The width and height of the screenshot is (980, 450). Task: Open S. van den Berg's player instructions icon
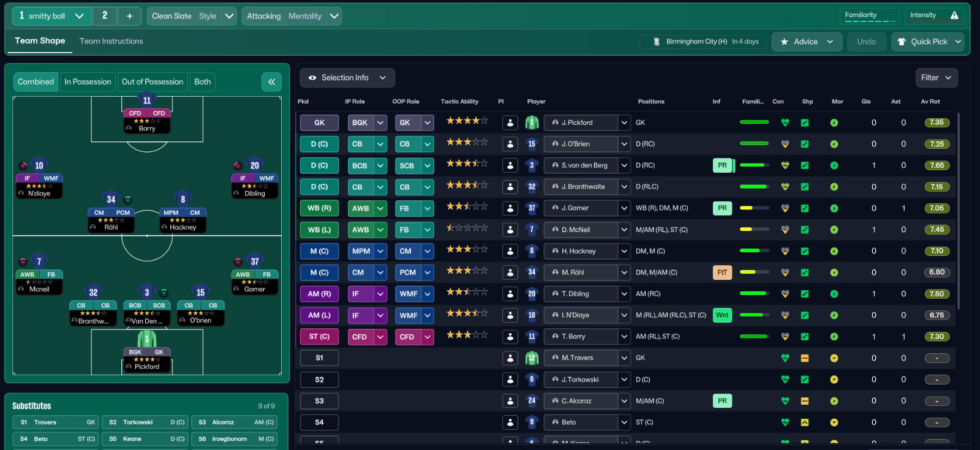coord(510,165)
